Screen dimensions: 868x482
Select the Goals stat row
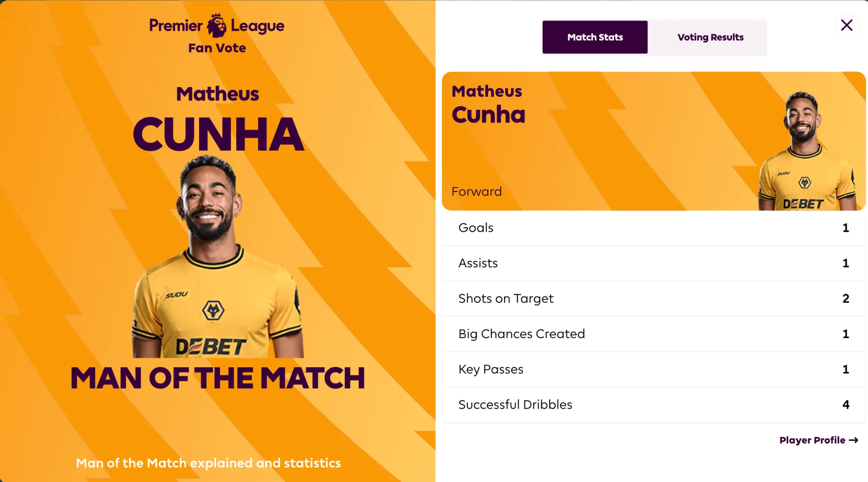[x=654, y=228]
